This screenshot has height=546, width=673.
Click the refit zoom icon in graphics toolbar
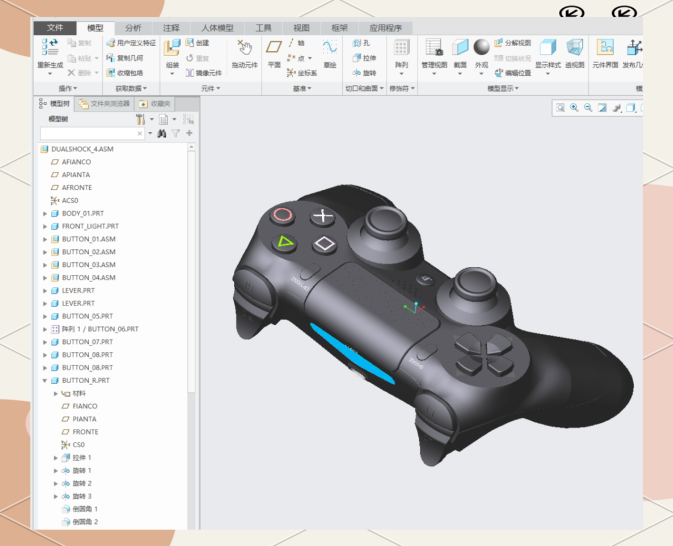[x=560, y=108]
